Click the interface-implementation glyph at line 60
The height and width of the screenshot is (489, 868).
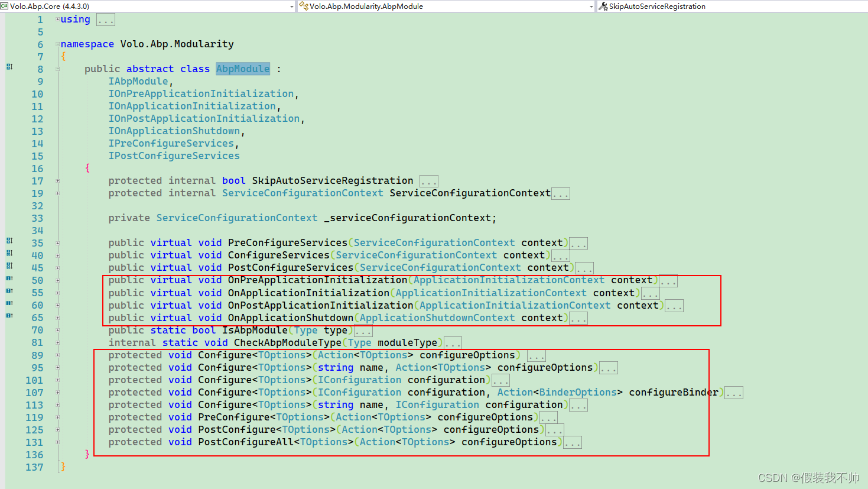(9, 303)
